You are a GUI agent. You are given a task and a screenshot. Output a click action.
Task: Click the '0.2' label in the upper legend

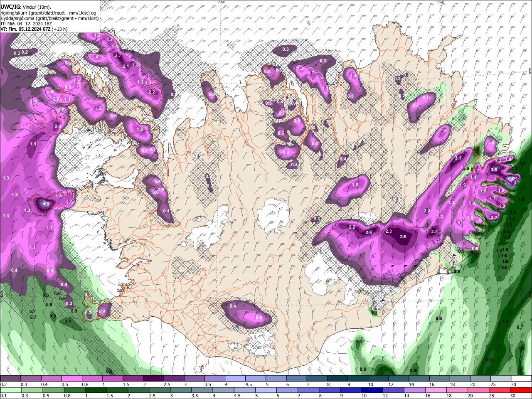3,384
